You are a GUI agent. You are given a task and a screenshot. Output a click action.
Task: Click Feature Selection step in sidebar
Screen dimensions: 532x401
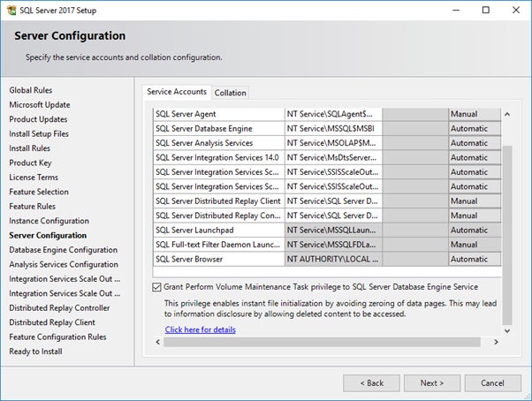tap(39, 192)
